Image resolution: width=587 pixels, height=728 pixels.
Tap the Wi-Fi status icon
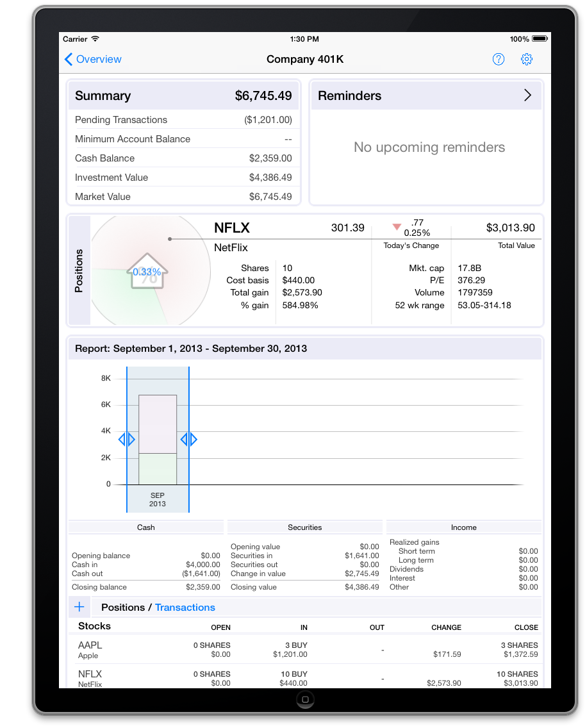point(95,39)
